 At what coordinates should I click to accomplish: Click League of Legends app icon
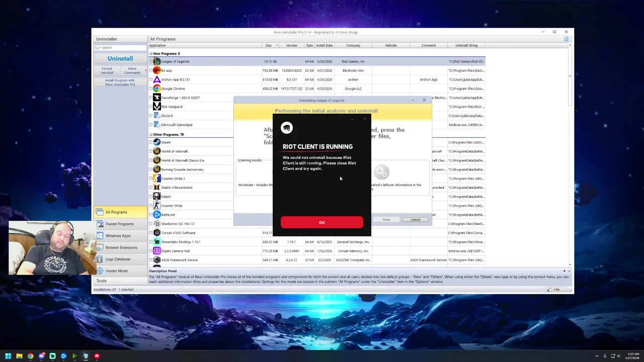pos(157,61)
